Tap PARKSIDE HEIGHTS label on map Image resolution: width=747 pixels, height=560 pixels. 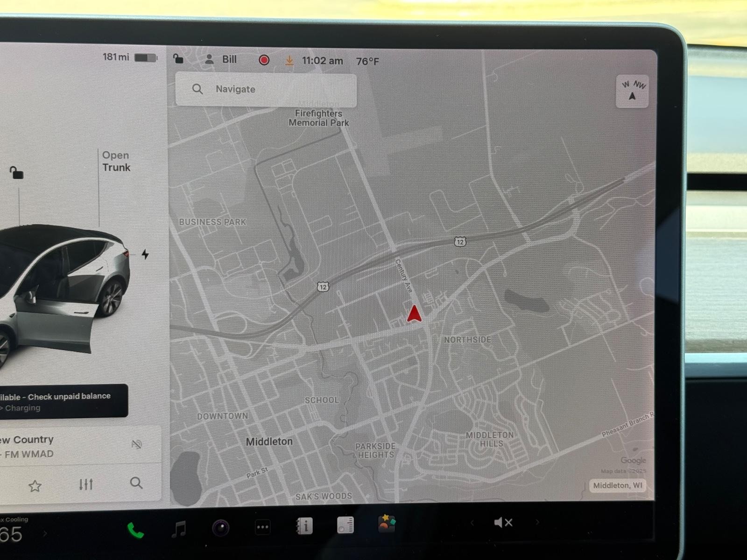coord(376,450)
